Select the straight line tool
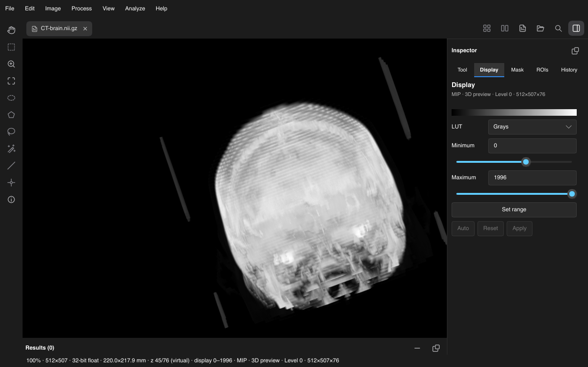The image size is (588, 367). tap(11, 166)
